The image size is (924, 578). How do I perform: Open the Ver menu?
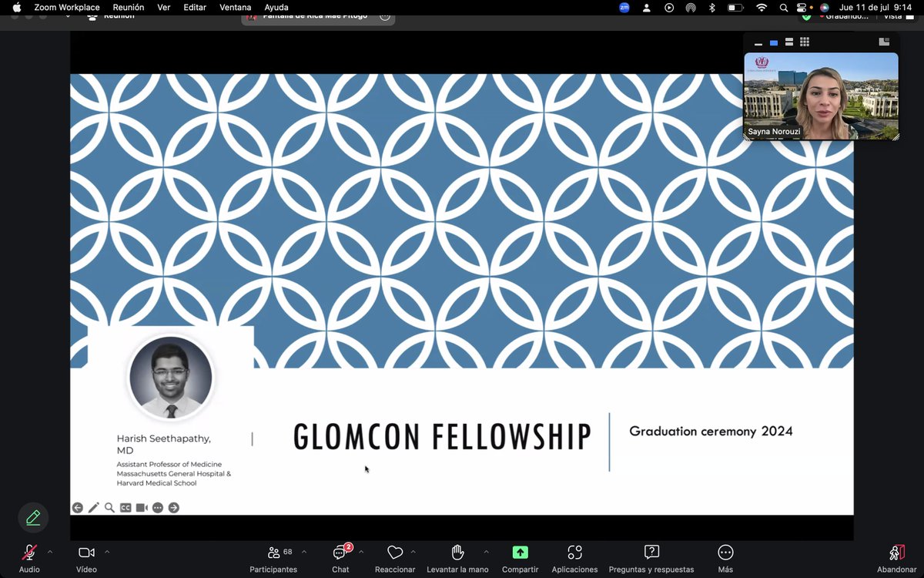(x=164, y=7)
